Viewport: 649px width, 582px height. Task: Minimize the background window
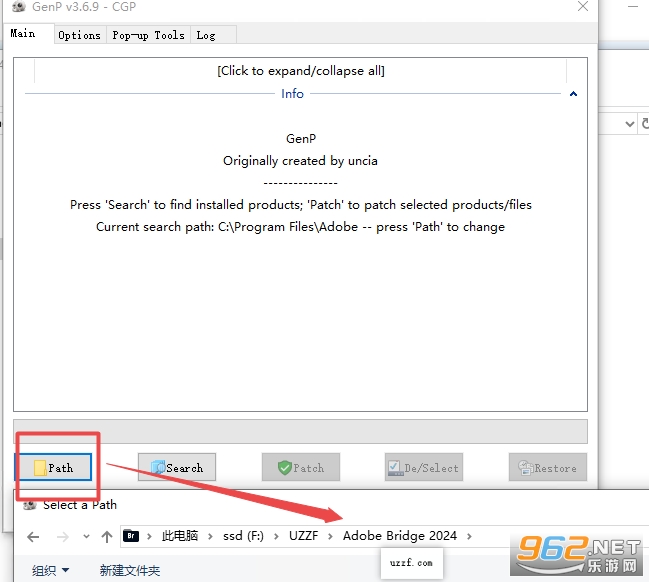click(632, 7)
